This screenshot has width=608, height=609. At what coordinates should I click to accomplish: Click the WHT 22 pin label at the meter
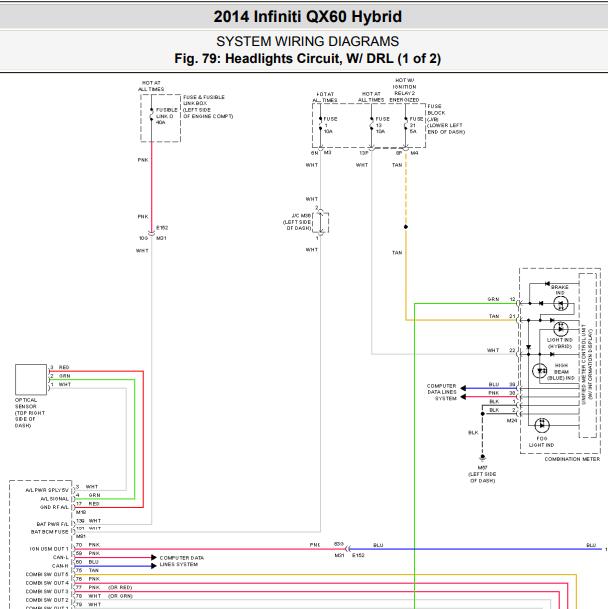pyautogui.click(x=501, y=350)
